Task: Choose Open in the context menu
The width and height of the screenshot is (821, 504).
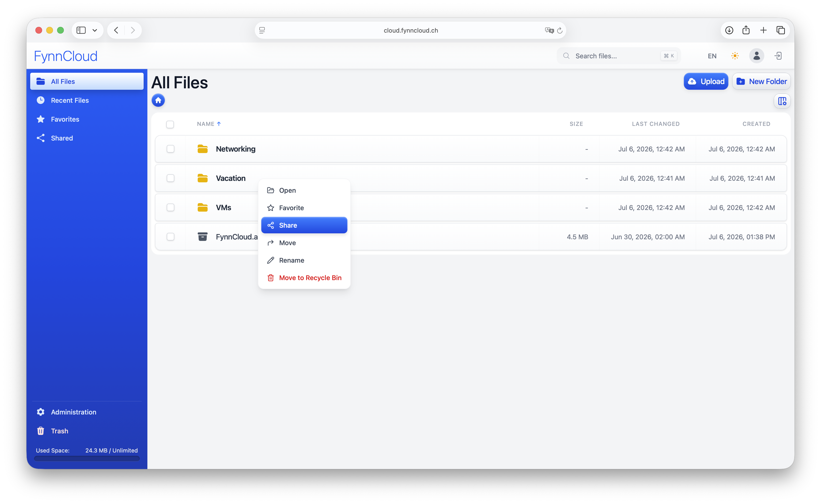Action: click(x=304, y=190)
